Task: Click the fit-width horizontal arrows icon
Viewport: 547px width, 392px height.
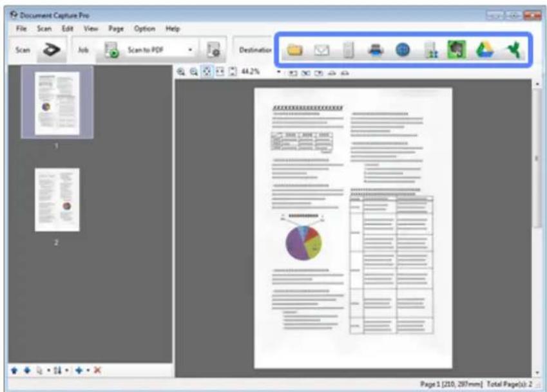Action: [x=220, y=72]
